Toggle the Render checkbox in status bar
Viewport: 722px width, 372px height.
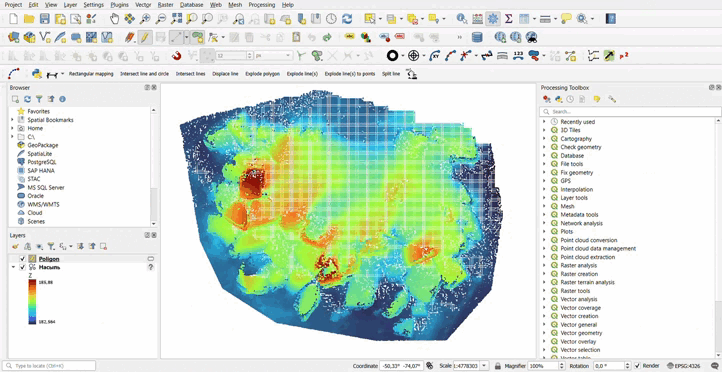pos(637,366)
